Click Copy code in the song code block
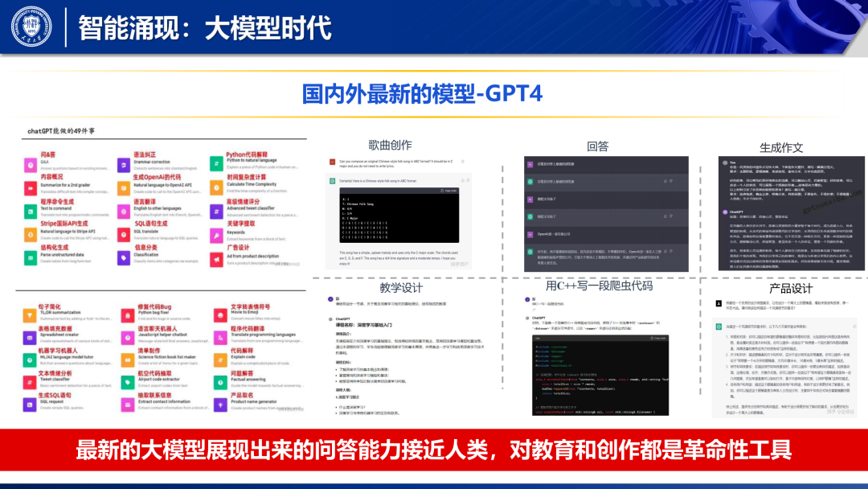Screen dimensions: 868x489 pyautogui.click(x=448, y=191)
